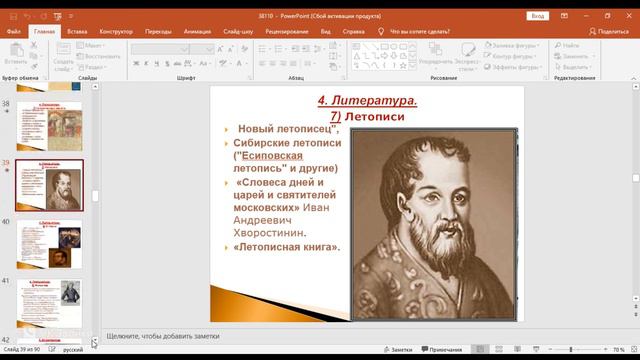Toggle italic К formatting
Screen dimensions: 640x360
[x=146, y=63]
